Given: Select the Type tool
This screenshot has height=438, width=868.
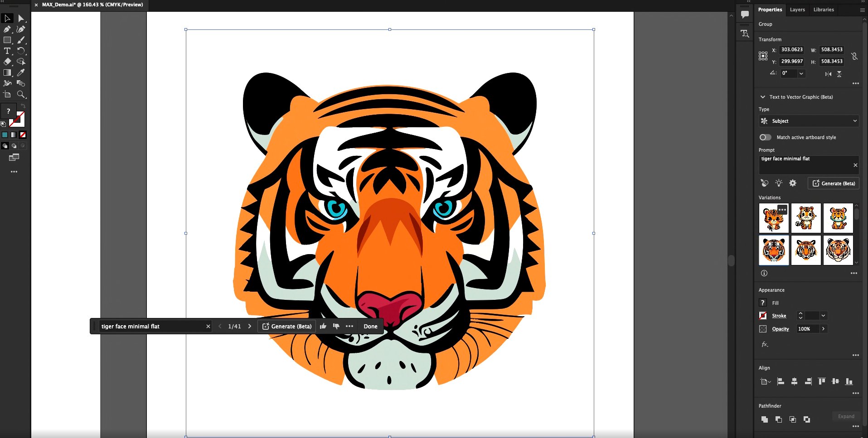Looking at the screenshot, I should click(7, 51).
